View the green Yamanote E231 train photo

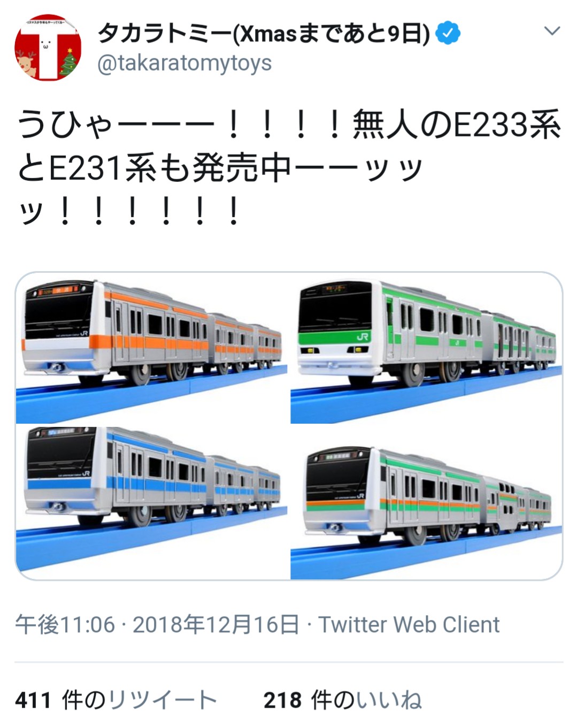click(426, 348)
